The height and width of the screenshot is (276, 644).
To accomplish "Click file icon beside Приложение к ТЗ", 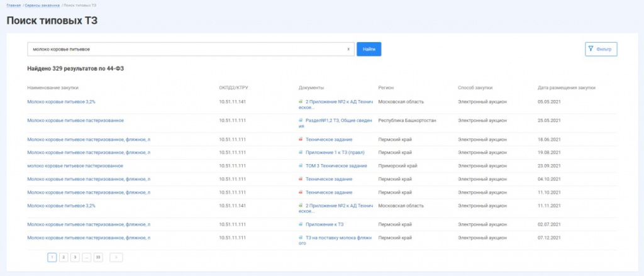I will (301, 224).
